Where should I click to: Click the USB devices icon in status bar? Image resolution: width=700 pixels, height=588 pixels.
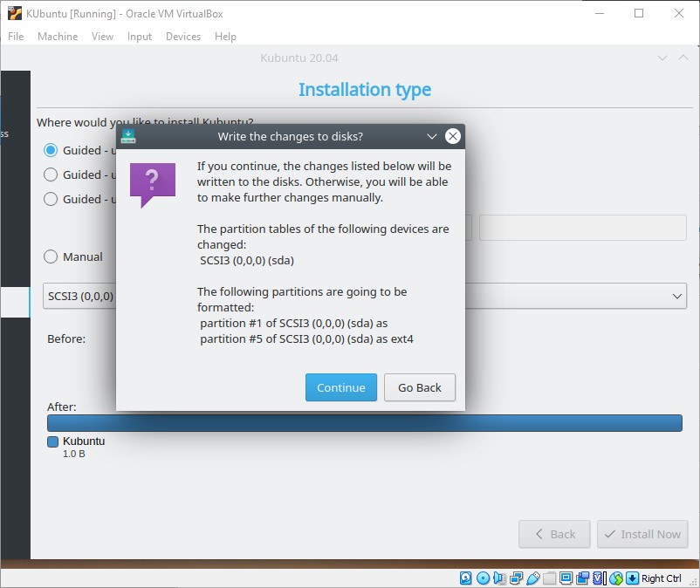click(x=532, y=578)
